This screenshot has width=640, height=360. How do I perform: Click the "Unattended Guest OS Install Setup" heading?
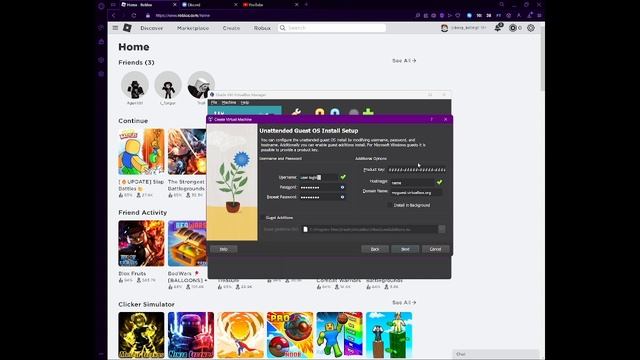(x=309, y=131)
